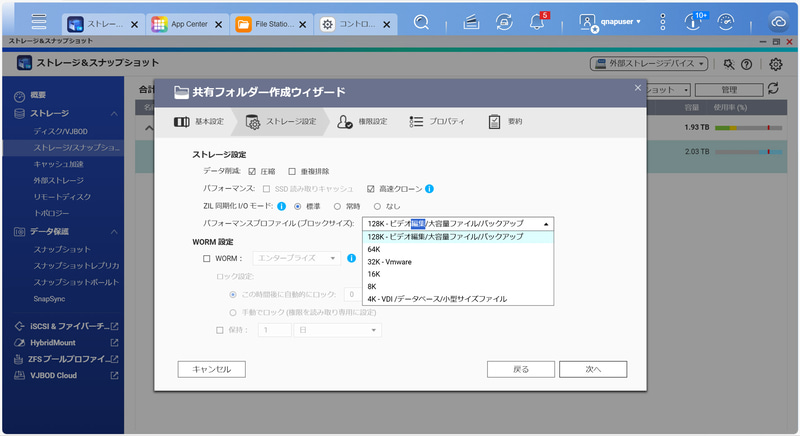This screenshot has width=800, height=436.
Task: Click the 2.03 TB usage bar
Action: (x=748, y=152)
